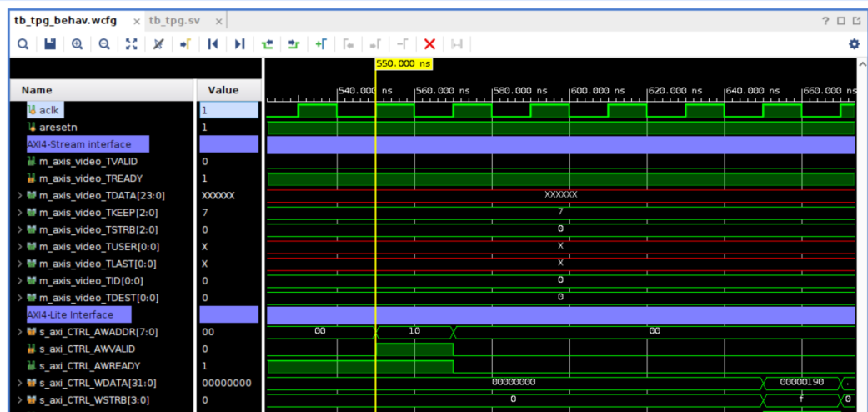Expand the m_axis_video_TDEST[0:0] signal
The height and width of the screenshot is (412, 868).
pyautogui.click(x=20, y=298)
